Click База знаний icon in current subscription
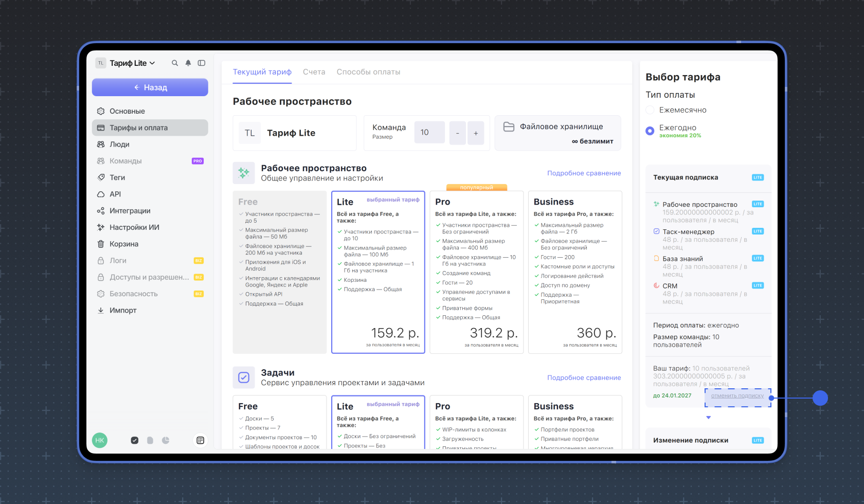This screenshot has height=504, width=864. tap(656, 259)
